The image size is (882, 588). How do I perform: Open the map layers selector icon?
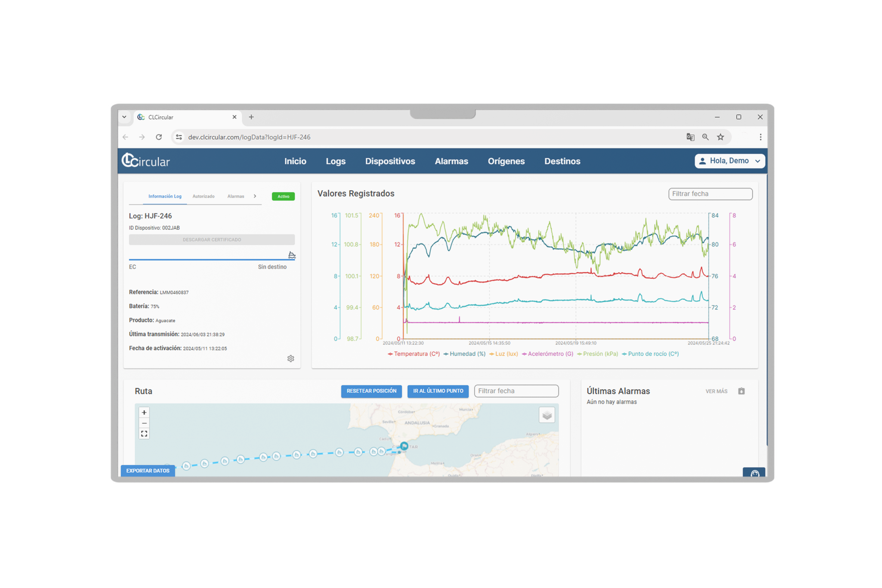coord(547,415)
